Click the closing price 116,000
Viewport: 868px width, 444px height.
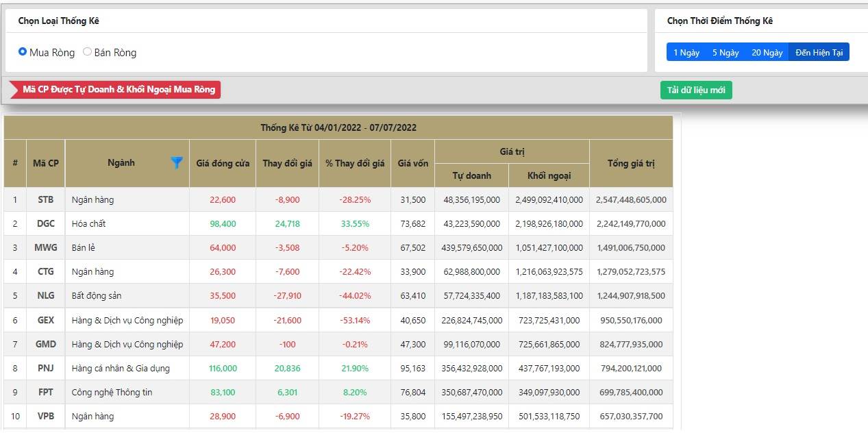[x=223, y=368]
